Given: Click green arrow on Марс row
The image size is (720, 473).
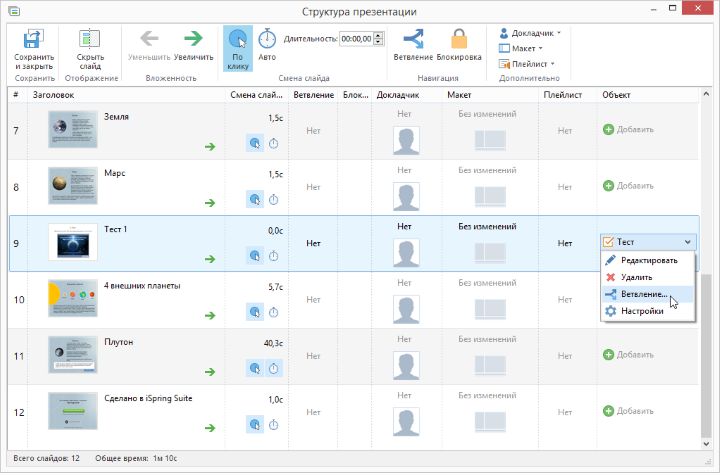Looking at the screenshot, I should 210,203.
